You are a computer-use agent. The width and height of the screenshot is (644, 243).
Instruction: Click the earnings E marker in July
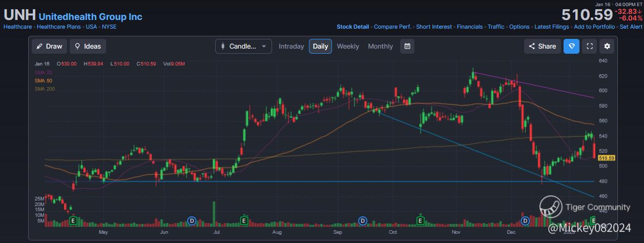click(x=244, y=220)
